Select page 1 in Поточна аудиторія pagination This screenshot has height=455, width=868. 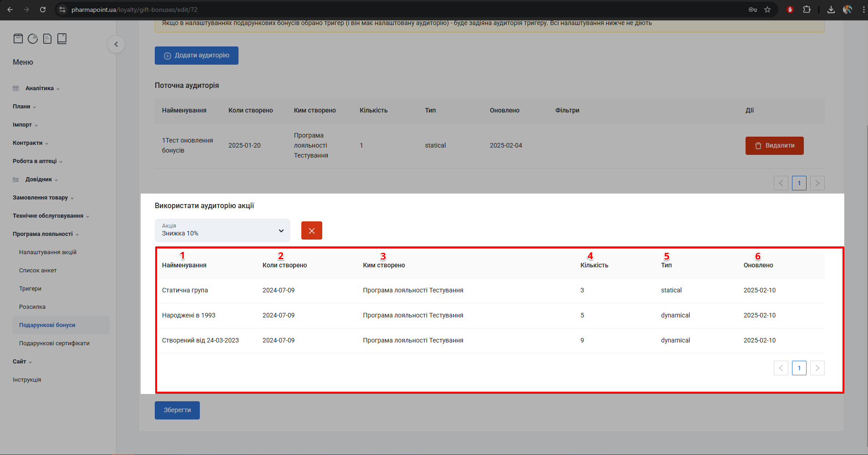click(799, 183)
